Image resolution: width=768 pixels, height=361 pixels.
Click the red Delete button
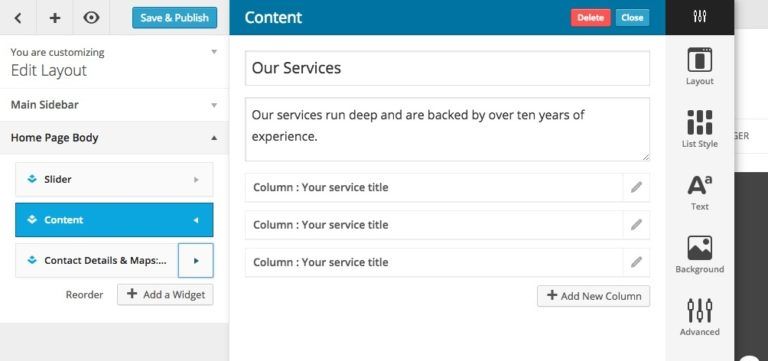(x=590, y=18)
